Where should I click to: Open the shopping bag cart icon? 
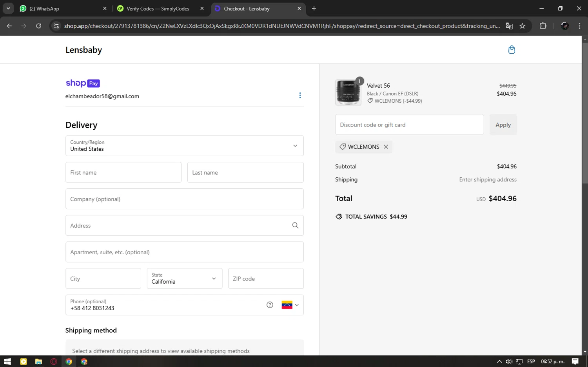click(512, 50)
